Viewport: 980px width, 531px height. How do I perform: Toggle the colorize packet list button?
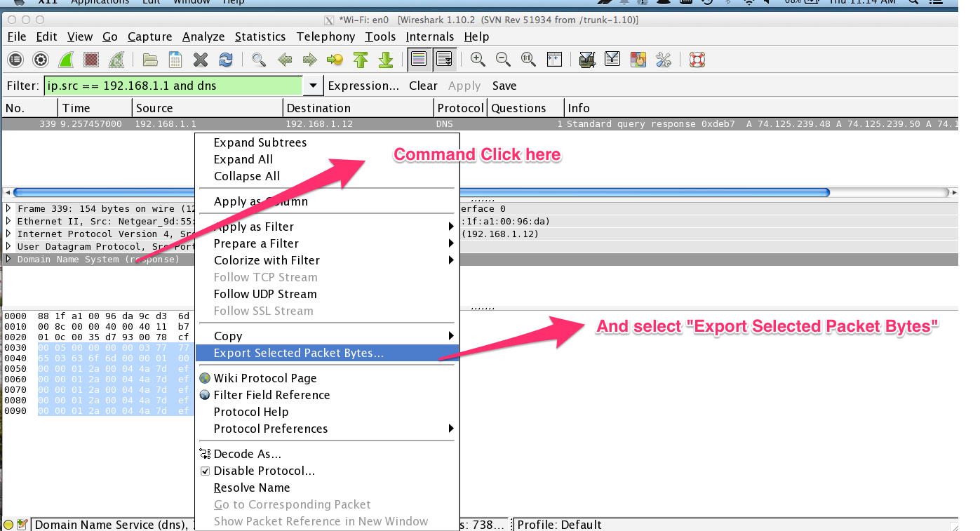418,60
